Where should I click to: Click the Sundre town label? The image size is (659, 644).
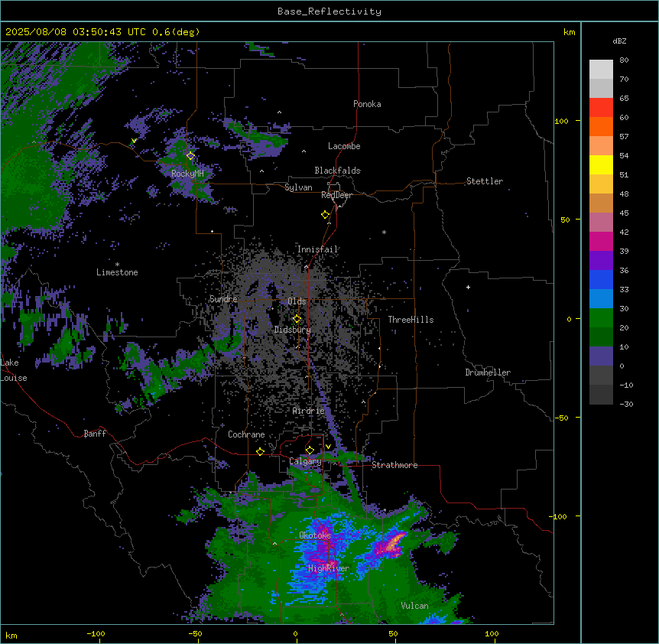(223, 299)
